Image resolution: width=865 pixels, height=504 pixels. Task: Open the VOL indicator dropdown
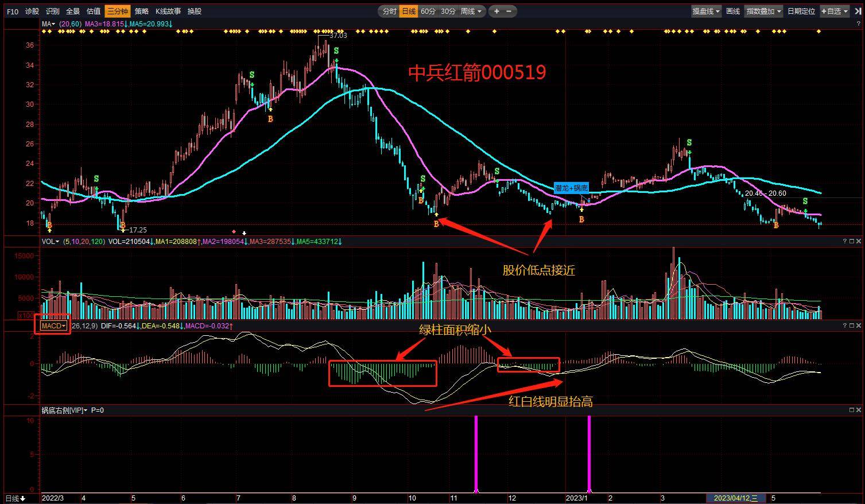[x=50, y=242]
